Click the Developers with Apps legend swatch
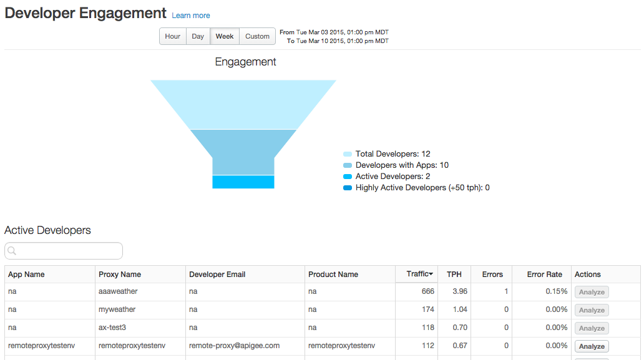 [x=348, y=165]
